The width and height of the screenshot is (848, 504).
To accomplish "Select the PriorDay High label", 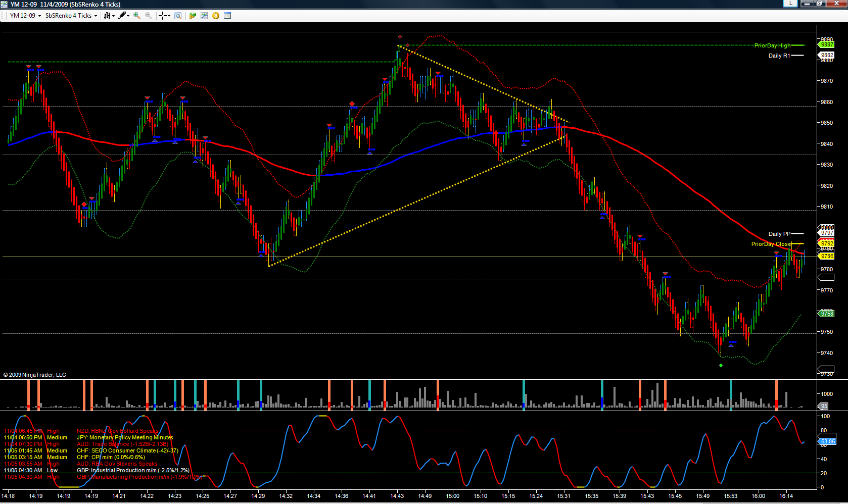I will (772, 45).
